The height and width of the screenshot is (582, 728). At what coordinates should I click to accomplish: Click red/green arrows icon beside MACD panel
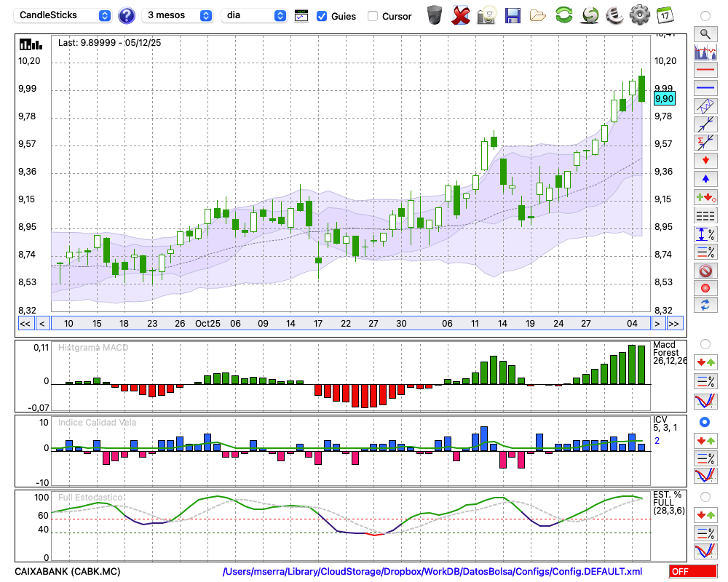(705, 362)
